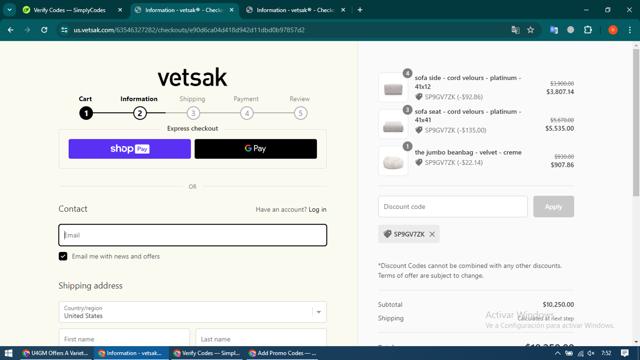Open the Chrome three-dot menu
The image size is (640, 360).
630,30
